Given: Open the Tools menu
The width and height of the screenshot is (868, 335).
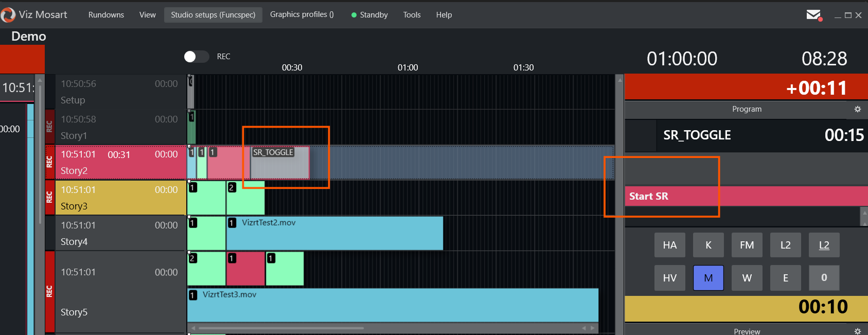Looking at the screenshot, I should [412, 15].
